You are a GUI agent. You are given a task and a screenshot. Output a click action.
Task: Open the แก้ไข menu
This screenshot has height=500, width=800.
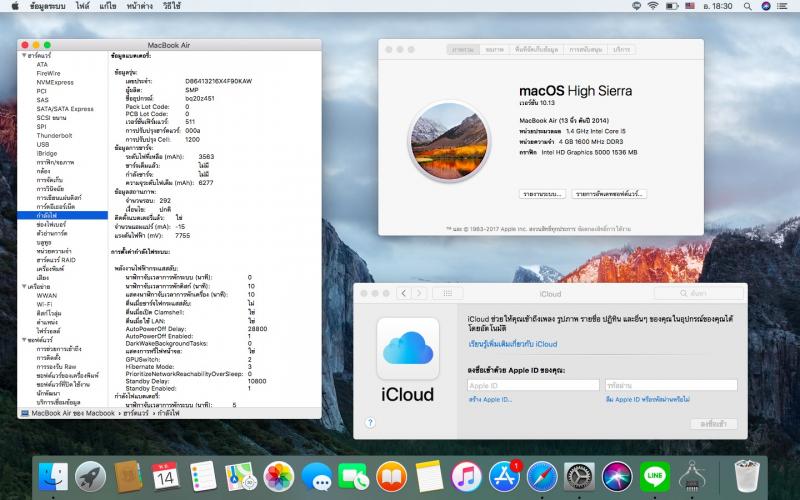tap(108, 6)
